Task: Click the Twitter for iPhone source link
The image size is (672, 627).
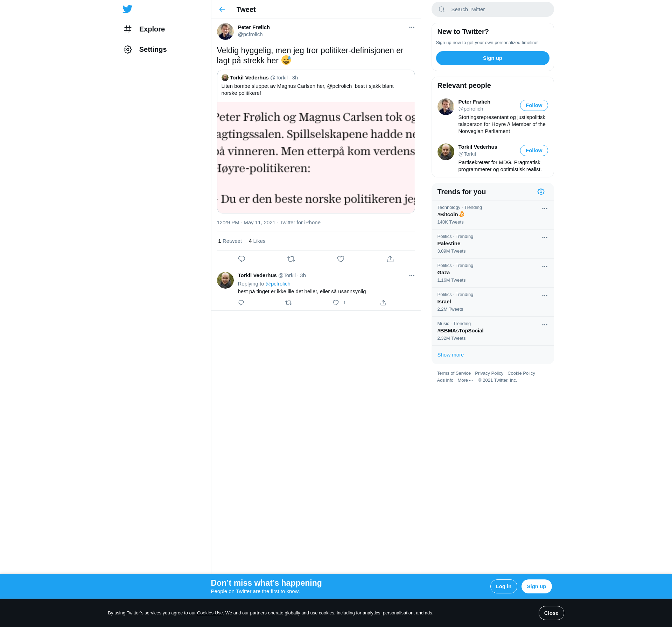Action: pyautogui.click(x=300, y=223)
